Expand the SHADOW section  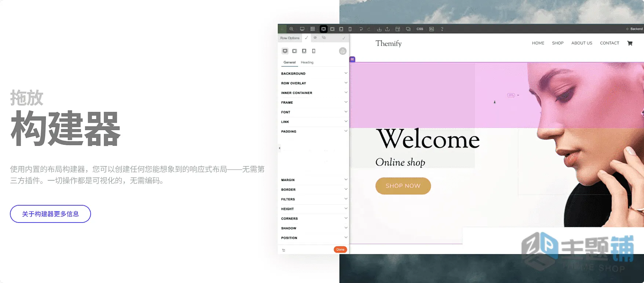tap(314, 228)
